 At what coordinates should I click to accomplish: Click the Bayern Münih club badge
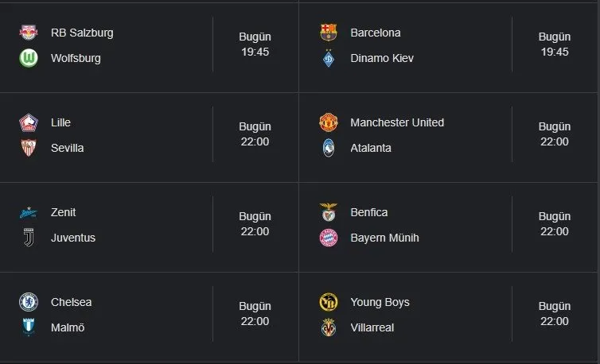[x=328, y=238]
